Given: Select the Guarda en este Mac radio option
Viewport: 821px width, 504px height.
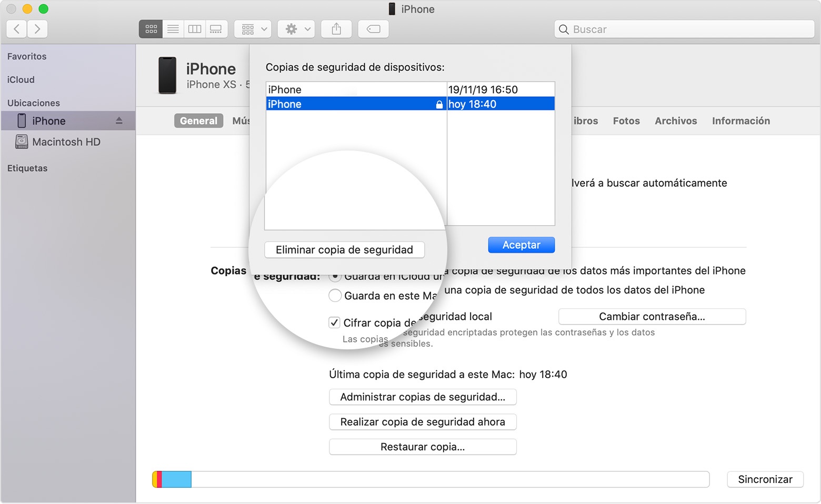Looking at the screenshot, I should 335,296.
